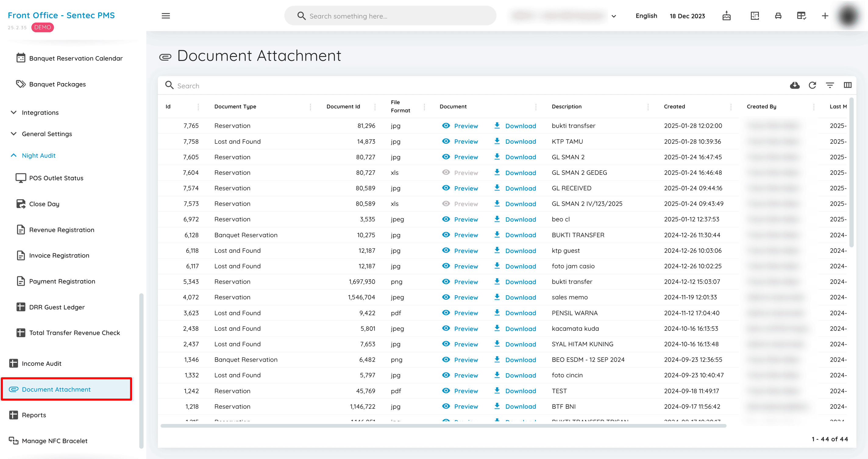The image size is (868, 459).
Task: Download the beo cl document
Action: [515, 219]
